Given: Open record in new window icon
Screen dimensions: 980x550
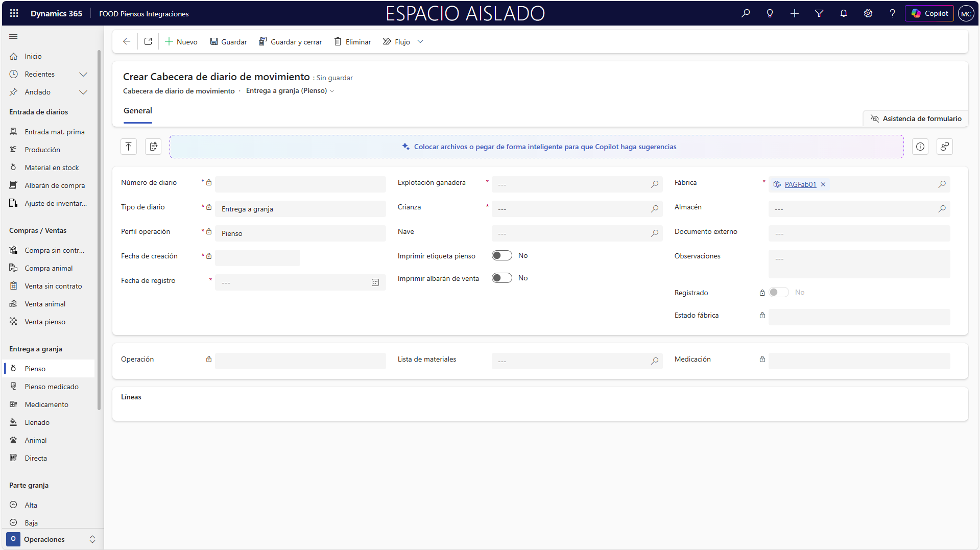Looking at the screenshot, I should (148, 42).
